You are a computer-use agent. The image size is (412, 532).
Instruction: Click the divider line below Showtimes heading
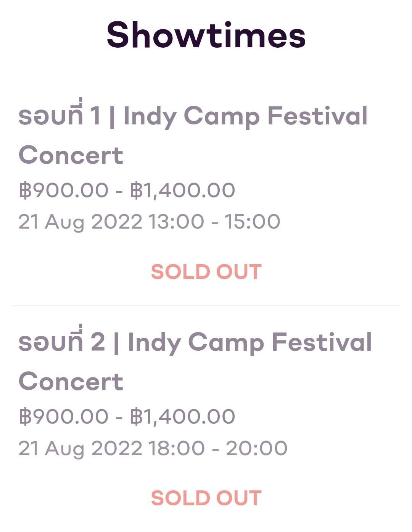[x=206, y=79]
